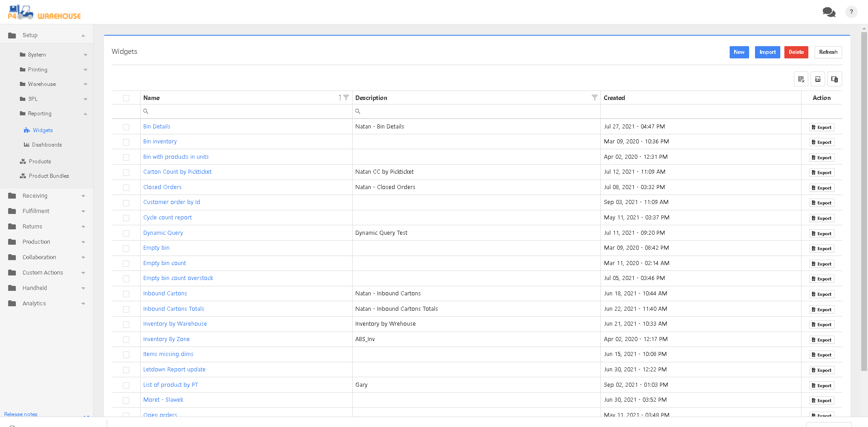Expand the System submenu arrow
The height and width of the screenshot is (427, 868).
[x=85, y=55]
